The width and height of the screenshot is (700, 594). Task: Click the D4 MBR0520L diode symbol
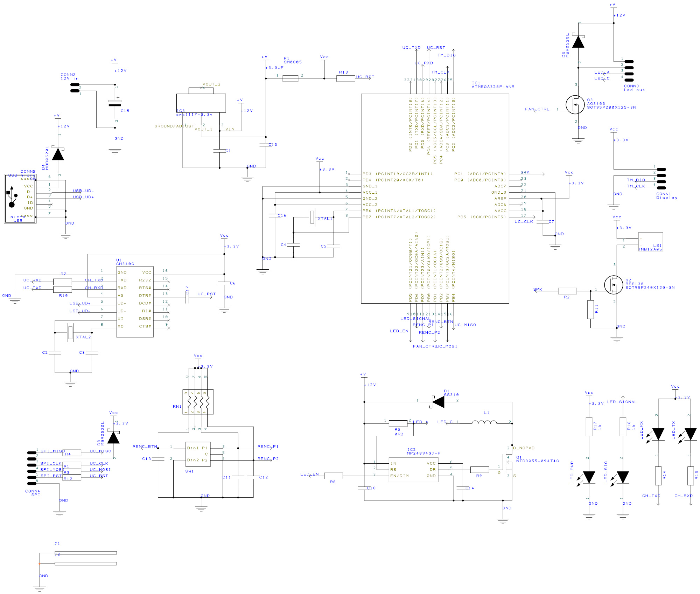[x=58, y=154]
